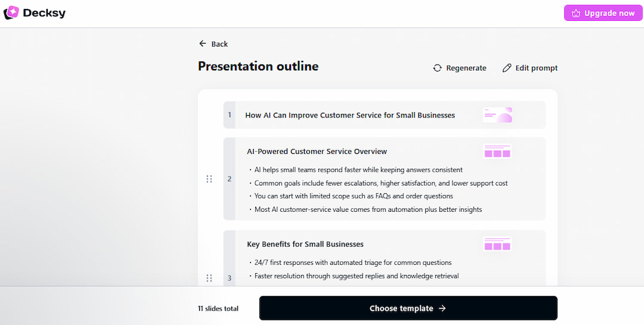Click the Regenerate label
644x325 pixels.
466,68
